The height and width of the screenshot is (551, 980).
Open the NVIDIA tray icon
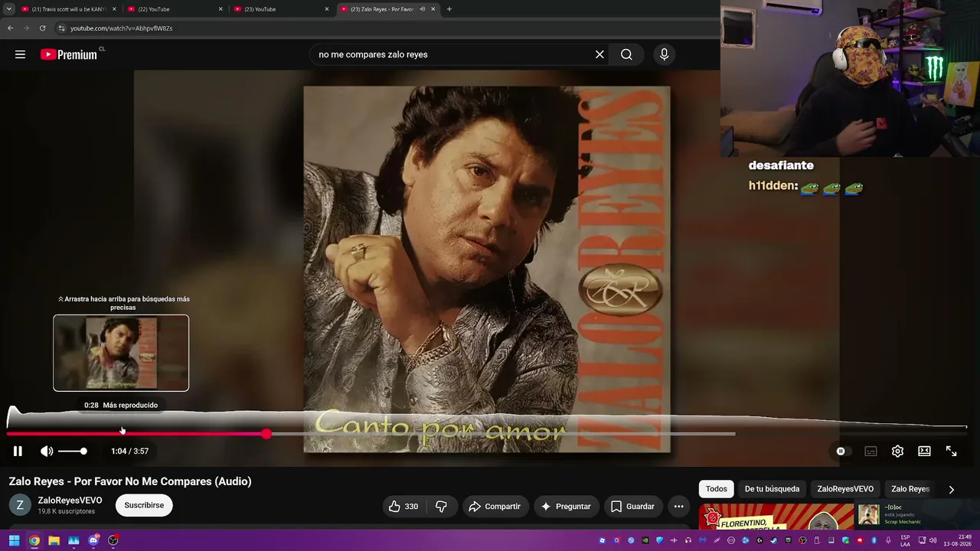point(645,540)
